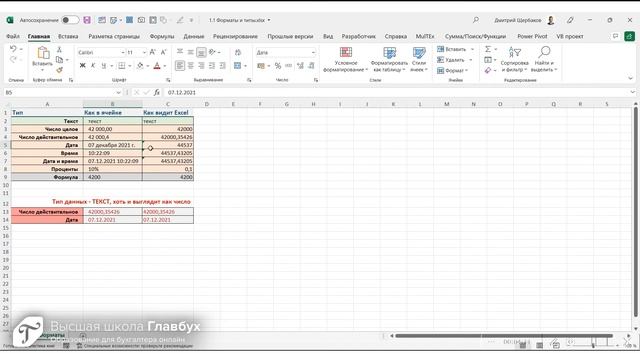Click the Increase decimal icon
This screenshot has height=360, width=640.
pos(300,66)
